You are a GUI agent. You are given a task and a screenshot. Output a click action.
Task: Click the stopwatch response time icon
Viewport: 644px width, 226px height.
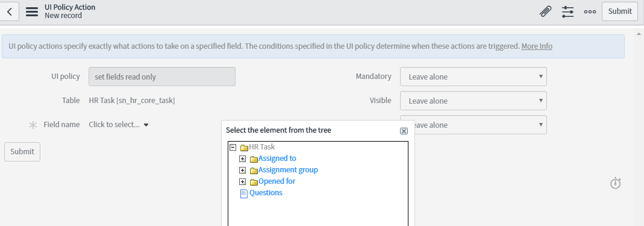615,183
